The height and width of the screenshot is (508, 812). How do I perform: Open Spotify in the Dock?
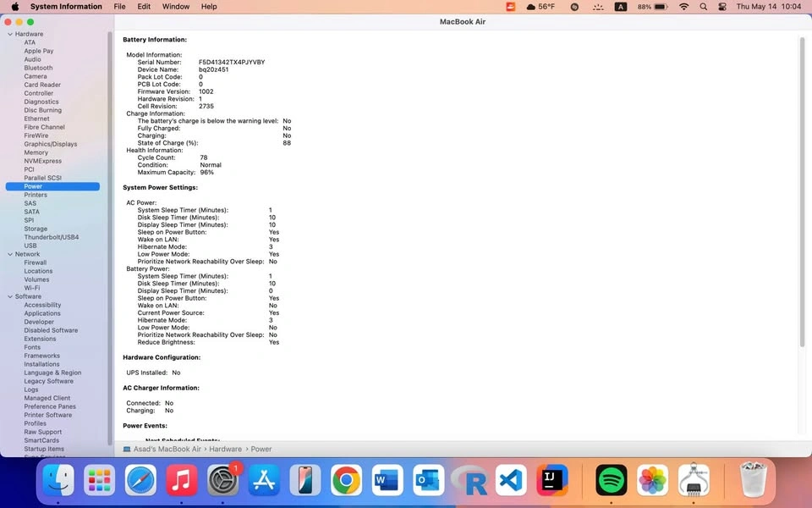[x=611, y=480]
